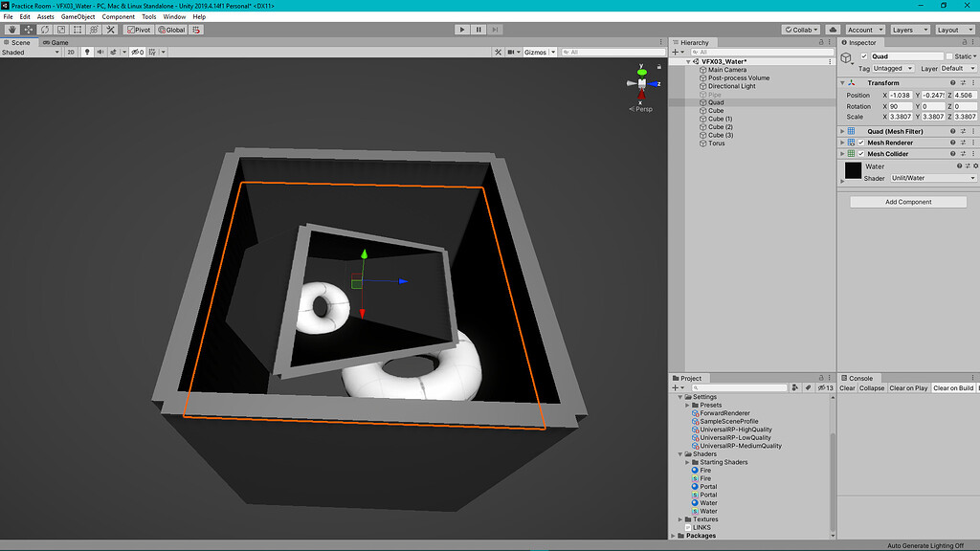This screenshot has width=980, height=551.
Task: Open the Collab dropdown in the toolbar
Action: pyautogui.click(x=800, y=30)
